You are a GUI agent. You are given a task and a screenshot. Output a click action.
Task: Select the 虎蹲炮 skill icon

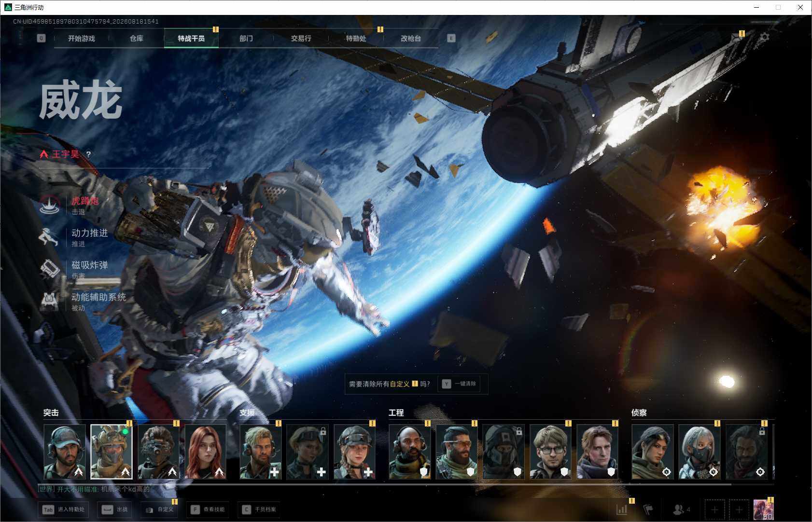click(50, 205)
